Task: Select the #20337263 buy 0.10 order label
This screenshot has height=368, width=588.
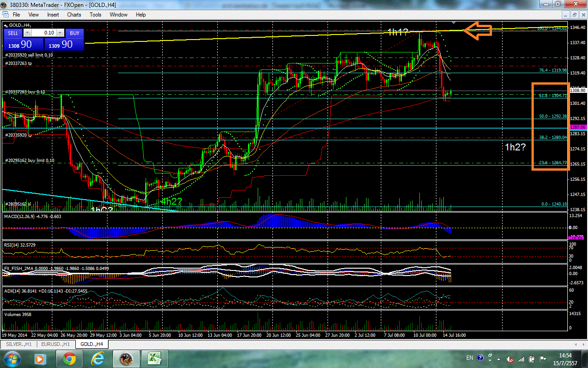Action: point(25,92)
